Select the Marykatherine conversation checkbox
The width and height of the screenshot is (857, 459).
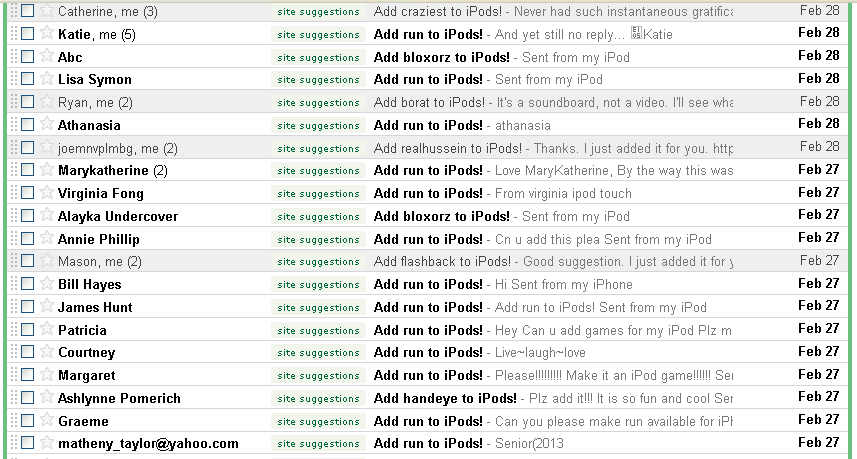coord(27,170)
